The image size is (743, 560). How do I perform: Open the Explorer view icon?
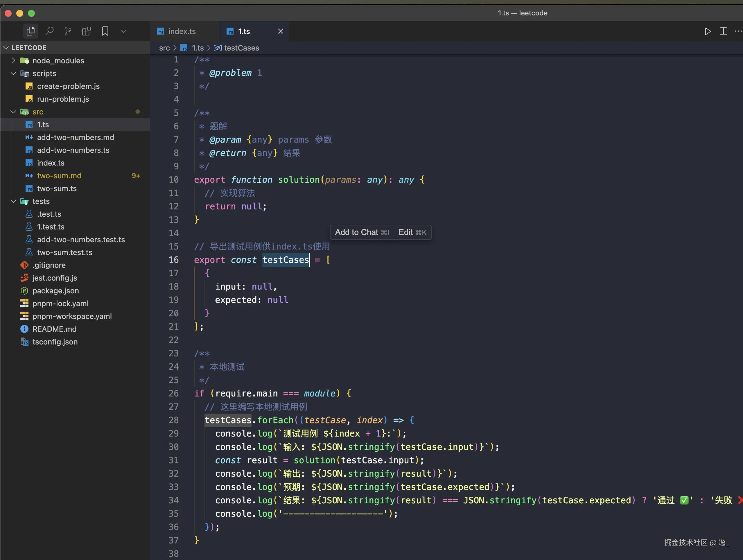[30, 31]
